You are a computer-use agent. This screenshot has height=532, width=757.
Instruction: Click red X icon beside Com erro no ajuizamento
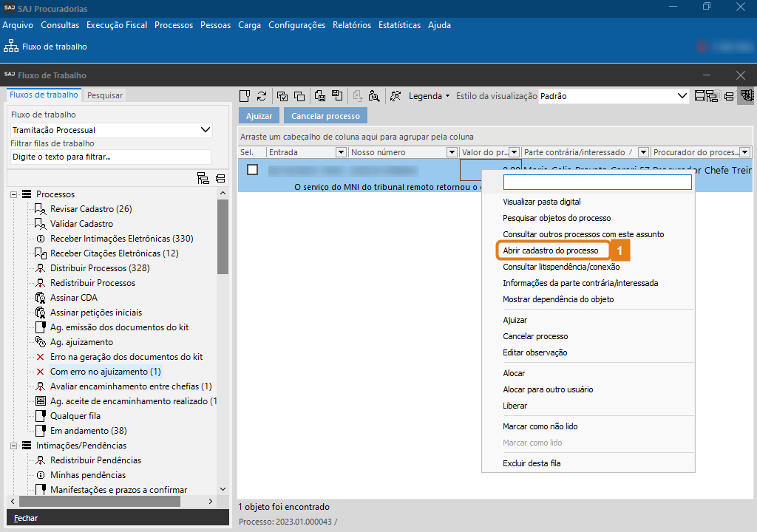41,372
